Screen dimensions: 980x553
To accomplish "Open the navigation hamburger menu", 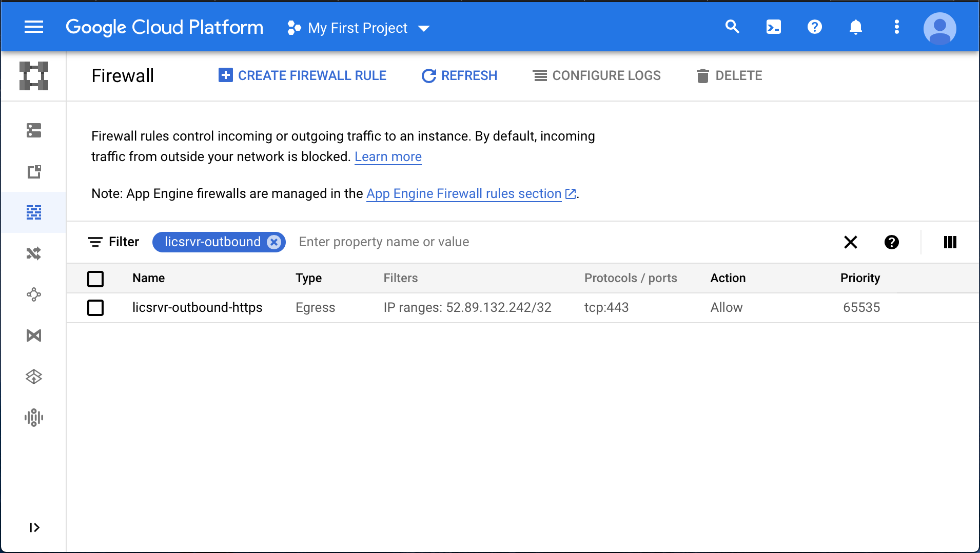I will [34, 27].
